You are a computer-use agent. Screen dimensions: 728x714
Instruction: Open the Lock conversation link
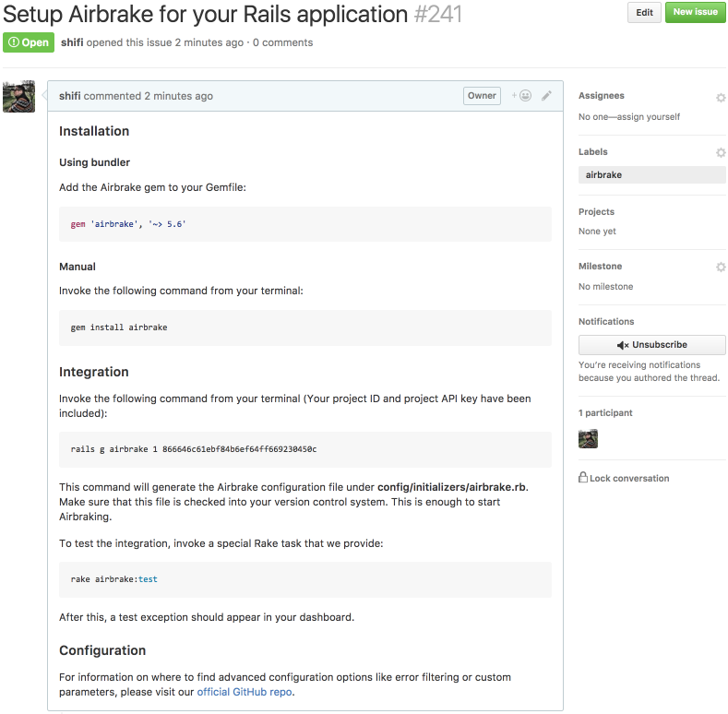[x=629, y=478]
